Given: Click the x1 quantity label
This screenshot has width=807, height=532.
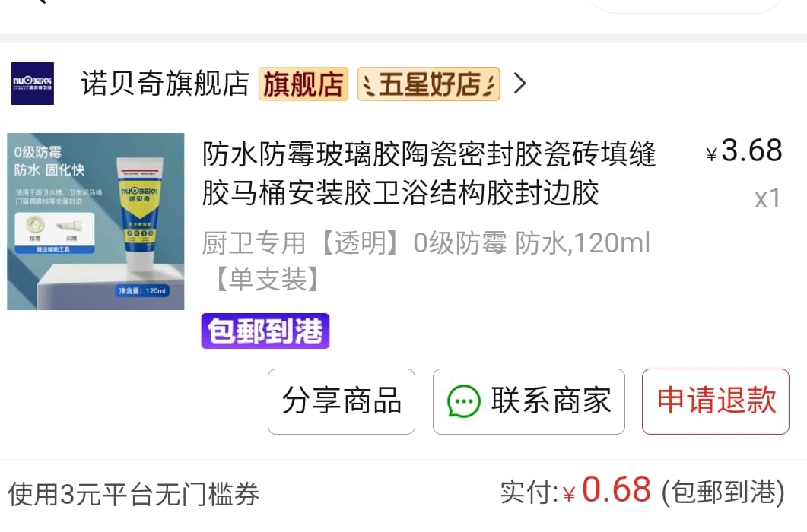Looking at the screenshot, I should [x=767, y=198].
